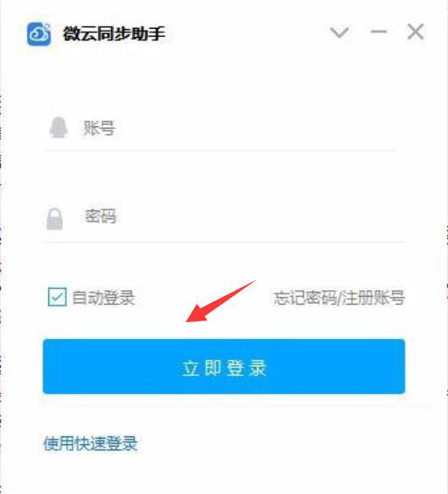Click the Weiyun cloud logo icon
This screenshot has height=494, width=448.
39,34
